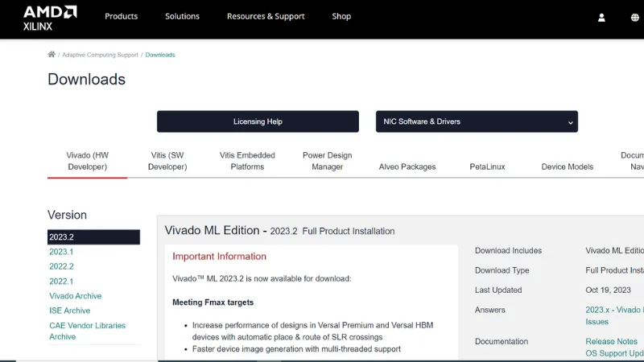644x362 pixels.
Task: Open the Device Models tab
Action: pos(567,167)
